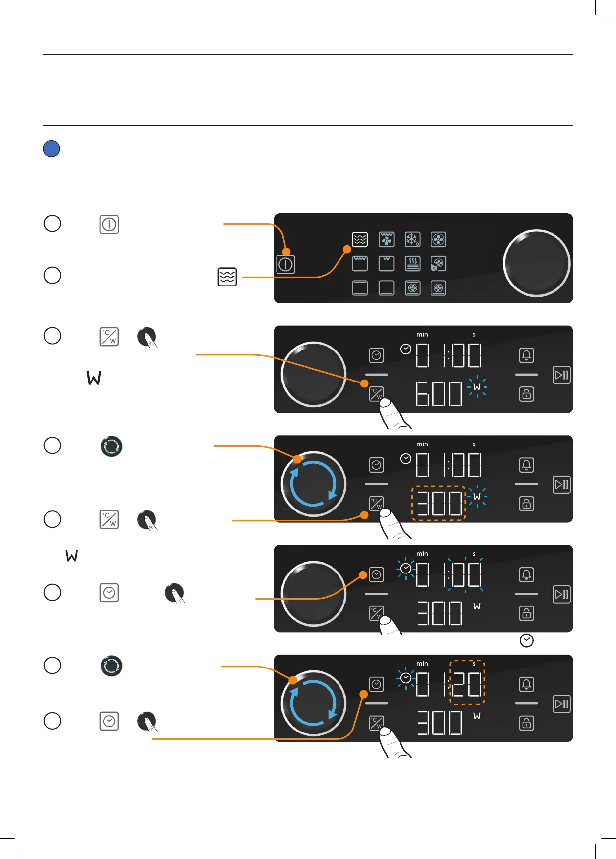Click the knob with blue rotation arrows beside dashed 300

(313, 484)
